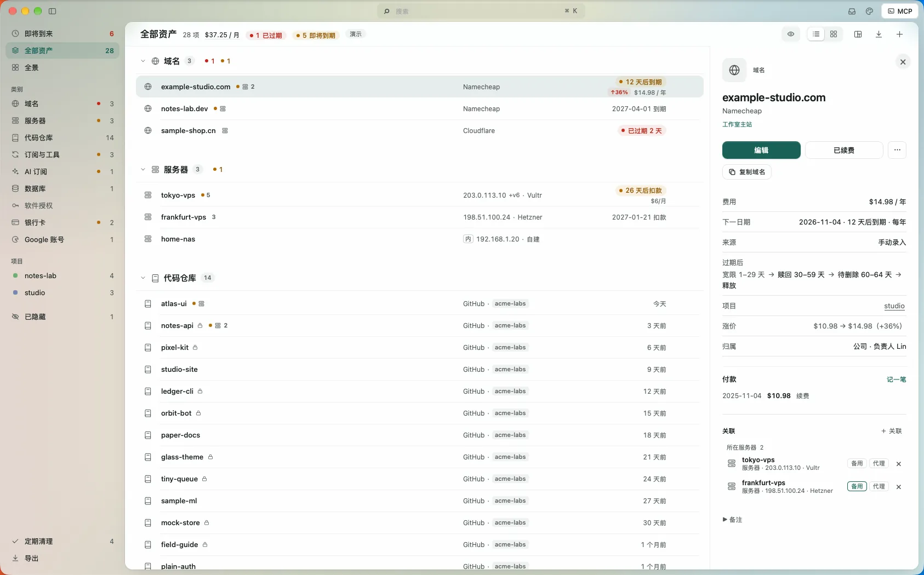The height and width of the screenshot is (575, 924).
Task: Close the example-studio.com detail panel
Action: (x=903, y=62)
